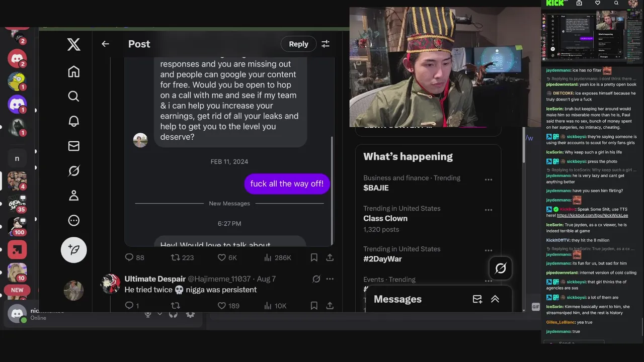This screenshot has height=362, width=644.
Task: Share the main post
Action: 330,257
